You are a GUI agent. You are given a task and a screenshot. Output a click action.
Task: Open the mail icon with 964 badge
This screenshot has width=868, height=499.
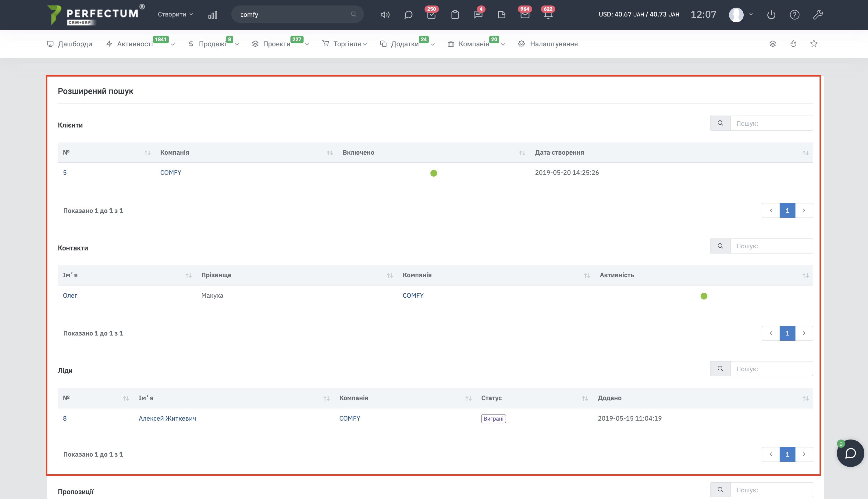525,15
